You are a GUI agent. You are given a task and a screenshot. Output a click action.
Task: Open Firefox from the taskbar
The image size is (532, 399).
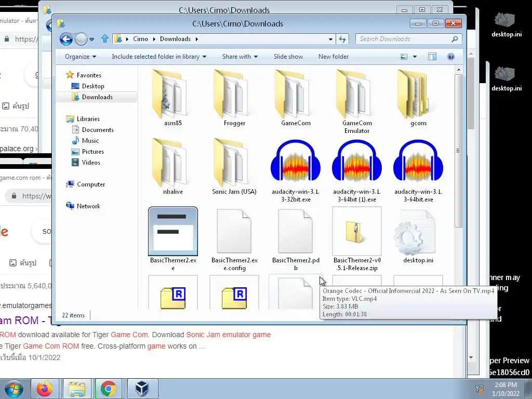pos(45,389)
